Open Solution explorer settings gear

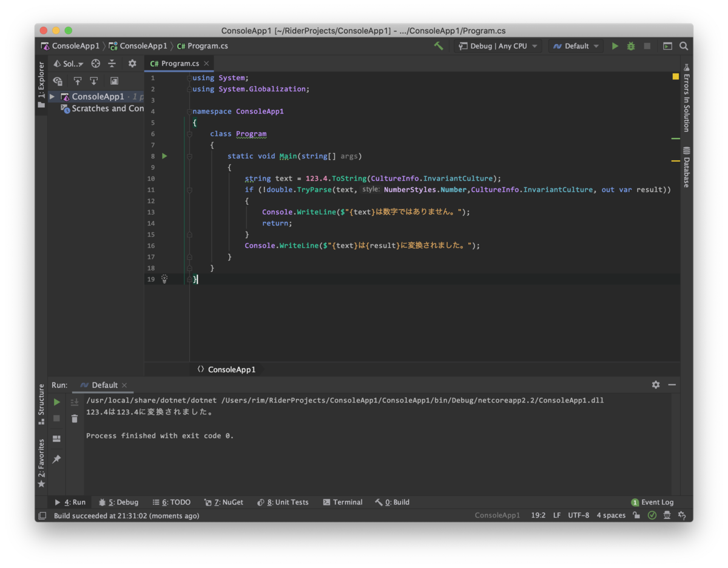tap(132, 64)
